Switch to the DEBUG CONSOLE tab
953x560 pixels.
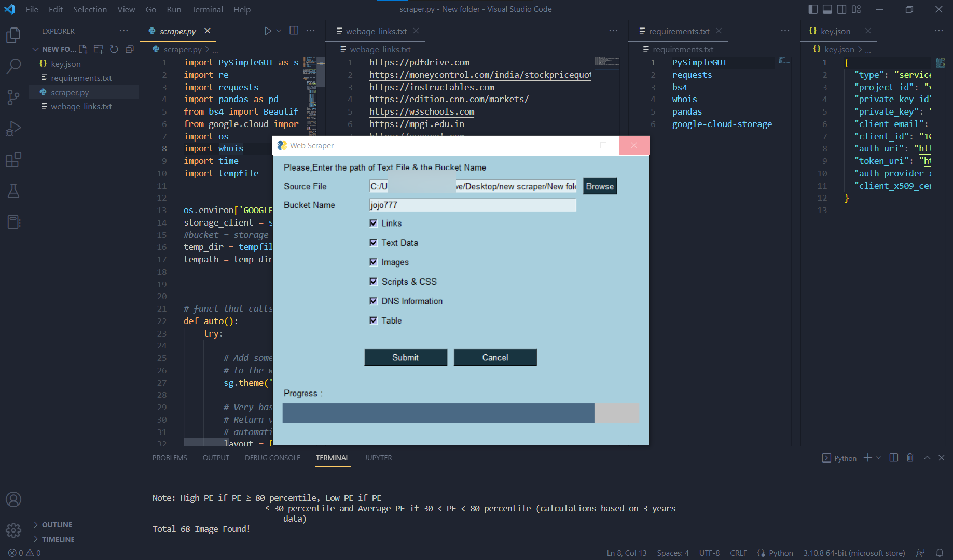point(272,458)
